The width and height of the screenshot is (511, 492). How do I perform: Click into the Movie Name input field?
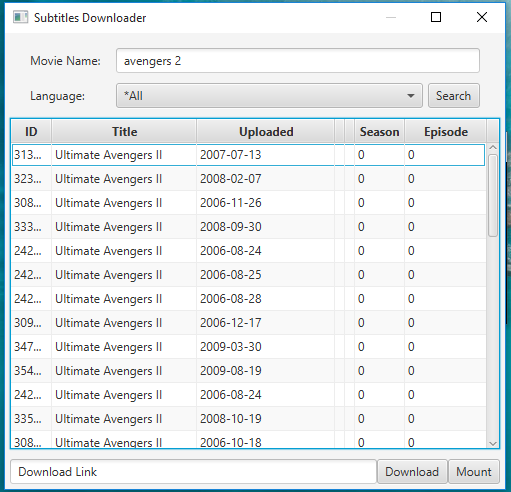[x=298, y=61]
